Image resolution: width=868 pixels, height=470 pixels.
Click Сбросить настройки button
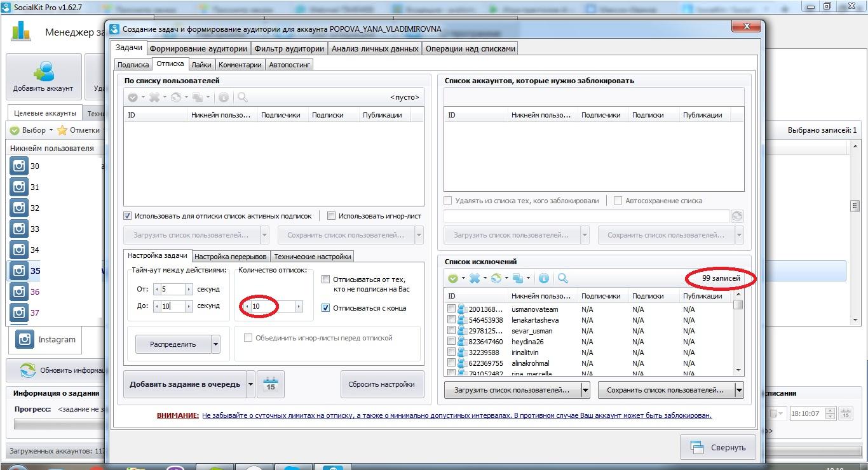coord(382,384)
